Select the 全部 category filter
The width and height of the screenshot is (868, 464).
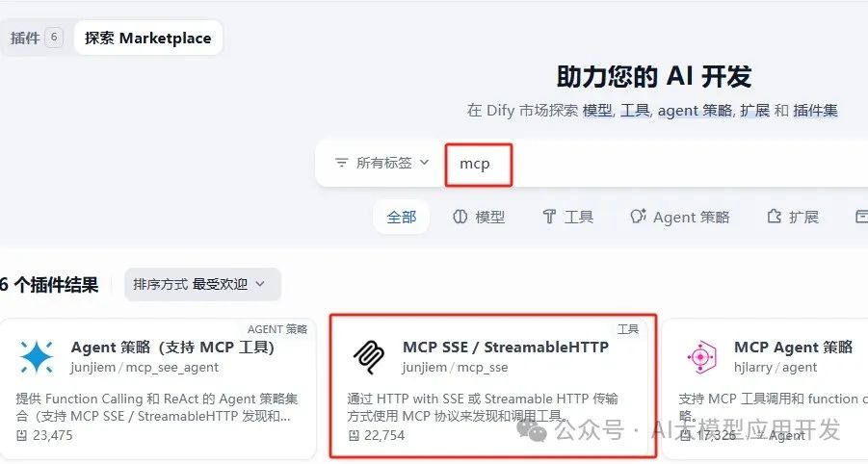402,217
